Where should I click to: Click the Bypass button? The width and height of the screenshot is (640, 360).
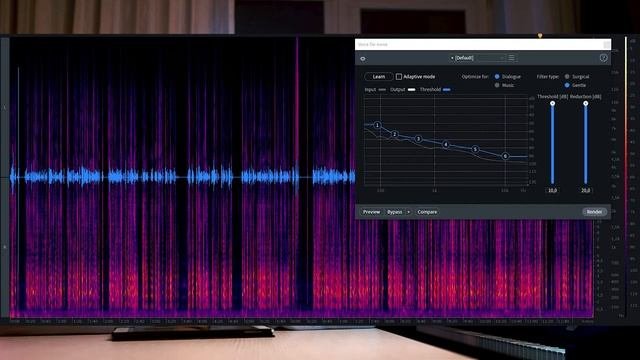point(394,212)
